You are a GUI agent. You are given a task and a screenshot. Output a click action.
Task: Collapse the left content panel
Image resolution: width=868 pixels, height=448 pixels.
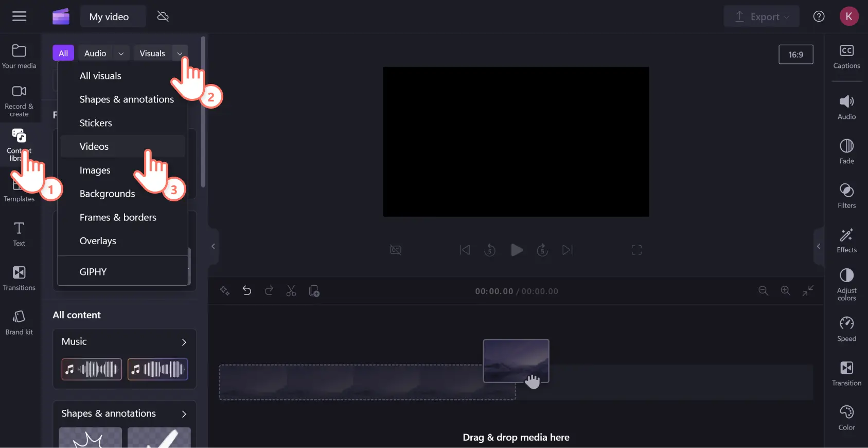click(213, 247)
